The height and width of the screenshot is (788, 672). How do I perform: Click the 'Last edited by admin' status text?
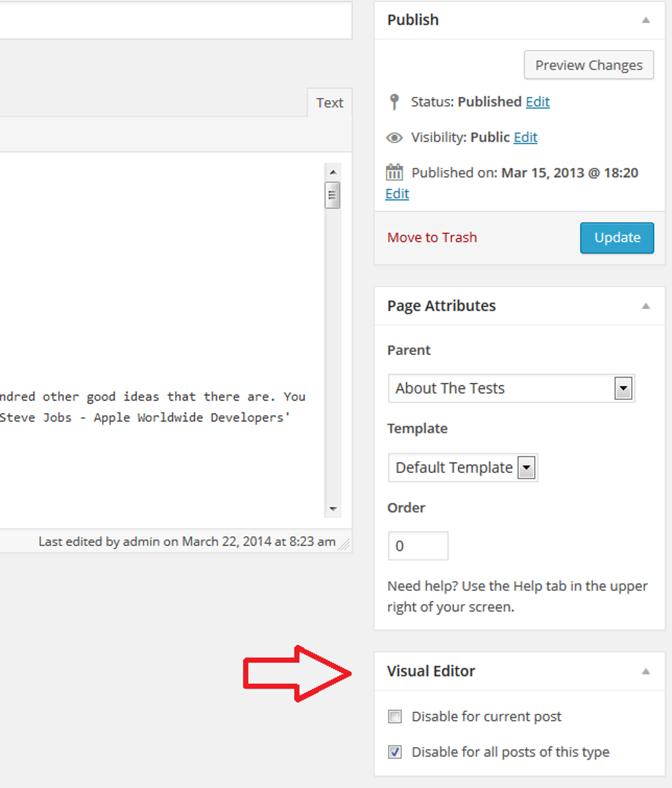[187, 541]
